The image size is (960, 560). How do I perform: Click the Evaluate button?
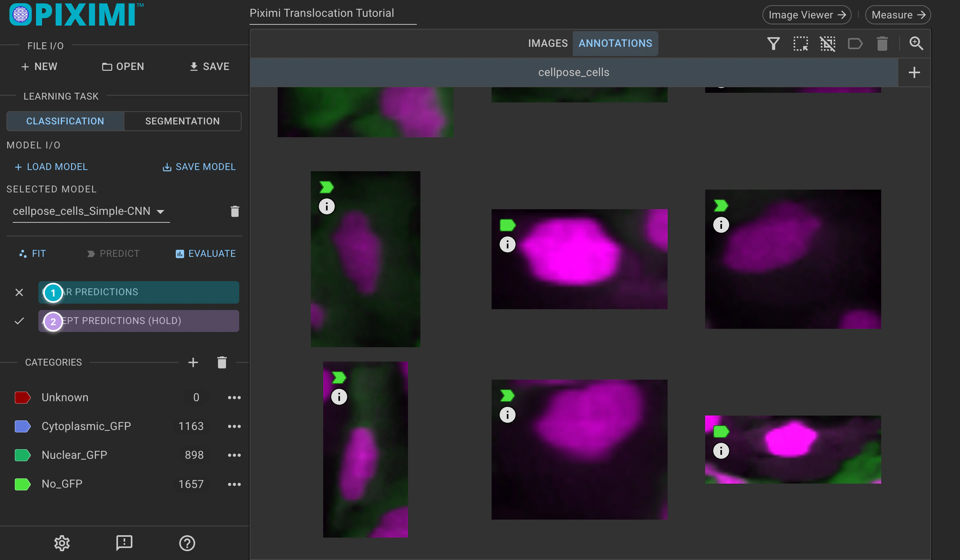[x=206, y=254]
